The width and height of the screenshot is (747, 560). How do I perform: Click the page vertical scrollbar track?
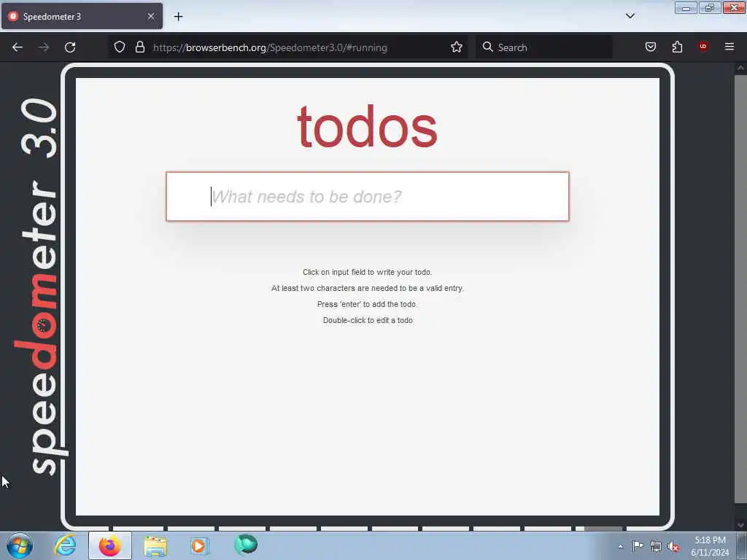(x=740, y=295)
